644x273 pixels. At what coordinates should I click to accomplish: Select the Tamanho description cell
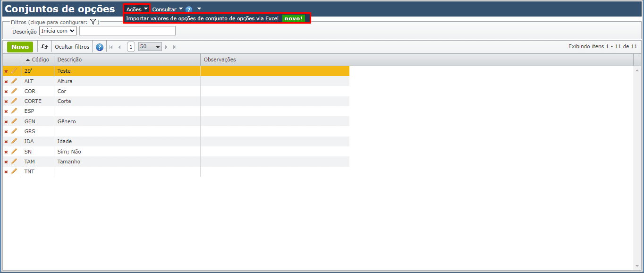(x=127, y=162)
